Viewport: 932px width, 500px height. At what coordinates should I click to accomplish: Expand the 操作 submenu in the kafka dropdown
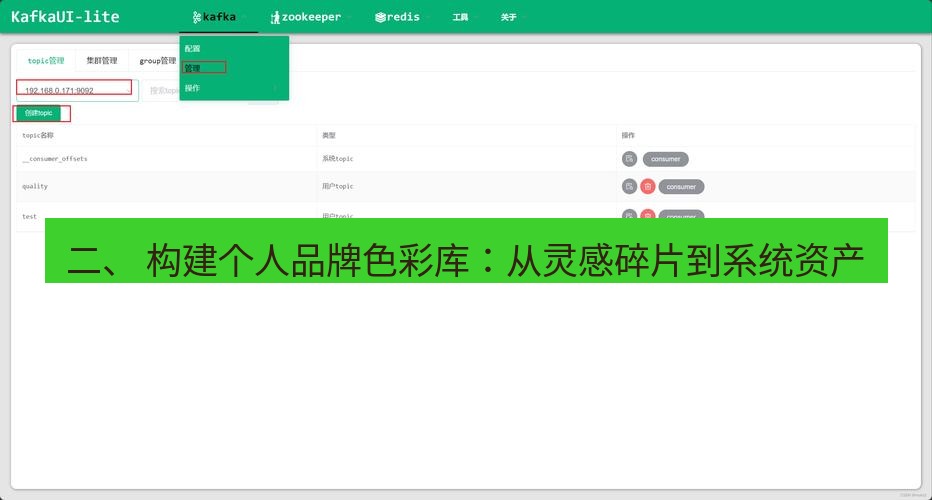point(234,88)
